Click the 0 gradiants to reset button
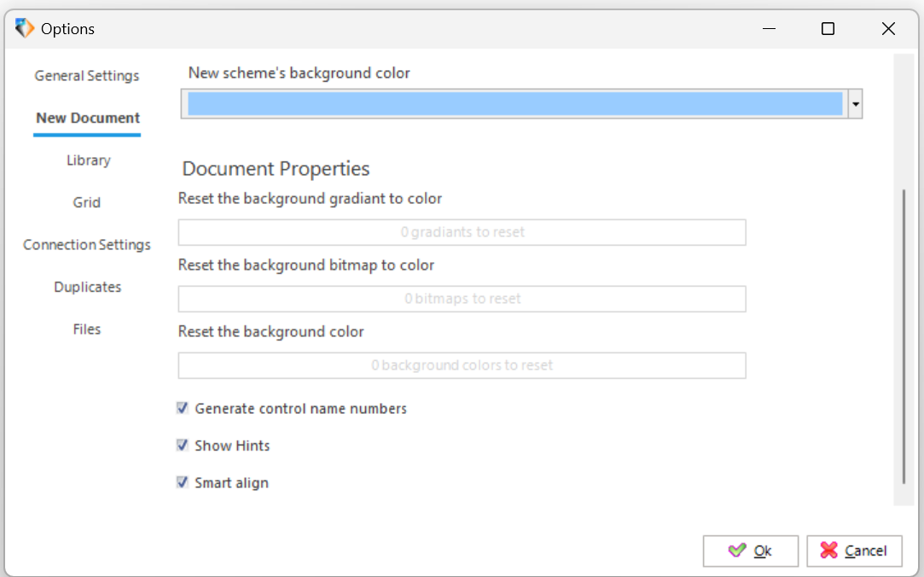924x577 pixels. [462, 232]
